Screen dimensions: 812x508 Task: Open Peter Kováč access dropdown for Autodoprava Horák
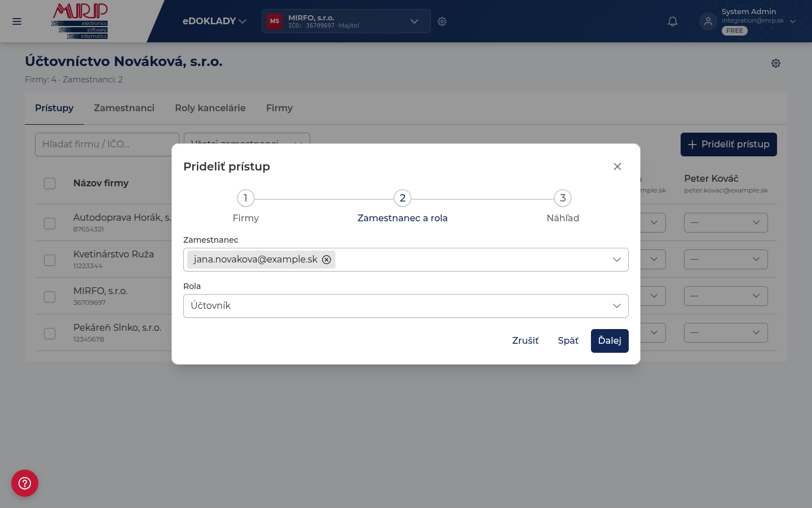click(x=726, y=222)
